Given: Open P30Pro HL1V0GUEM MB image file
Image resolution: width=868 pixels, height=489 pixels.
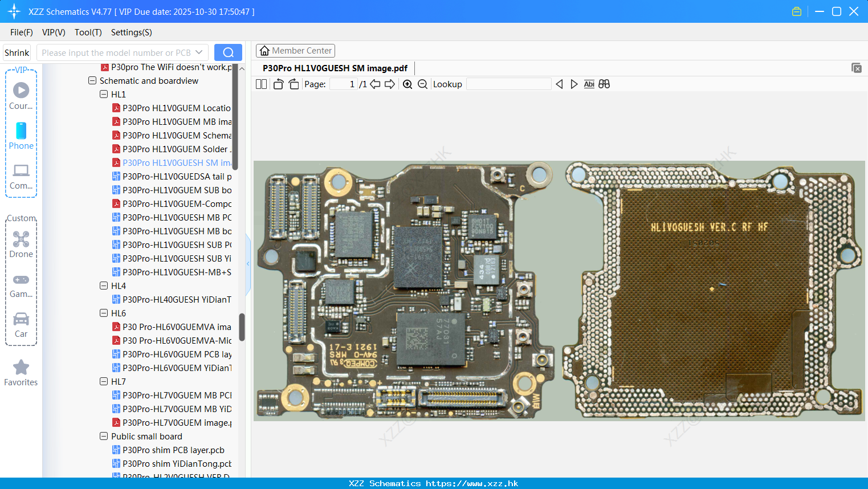Looking at the screenshot, I should point(172,122).
